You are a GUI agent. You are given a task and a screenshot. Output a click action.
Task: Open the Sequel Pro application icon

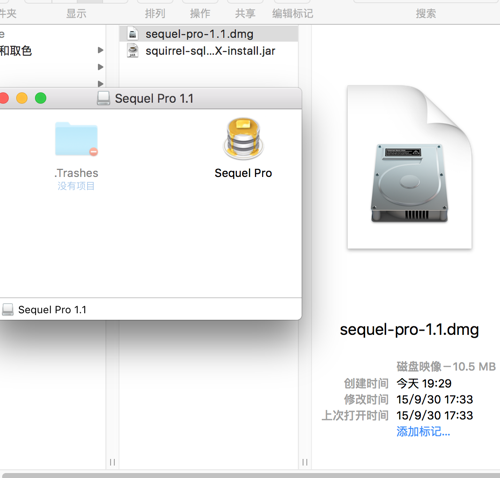(243, 138)
